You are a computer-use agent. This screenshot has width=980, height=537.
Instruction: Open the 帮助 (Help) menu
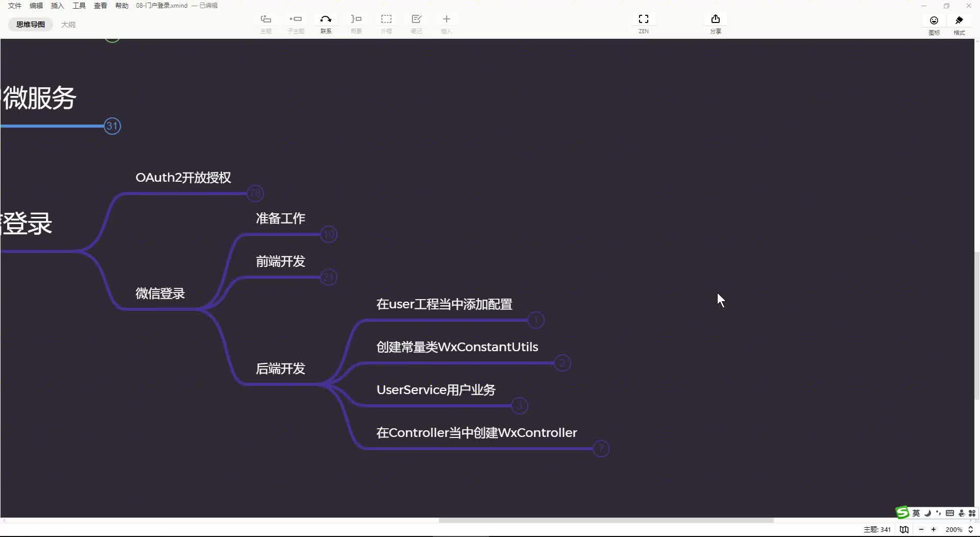(x=122, y=6)
